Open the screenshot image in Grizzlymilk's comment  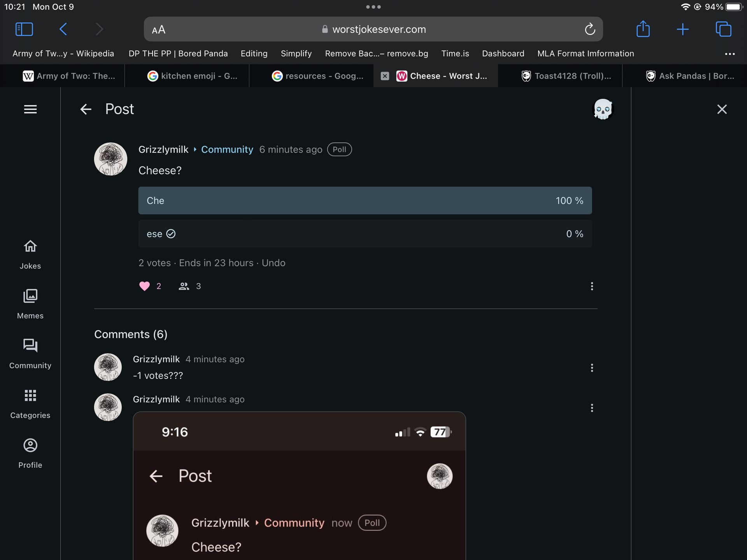(x=299, y=486)
